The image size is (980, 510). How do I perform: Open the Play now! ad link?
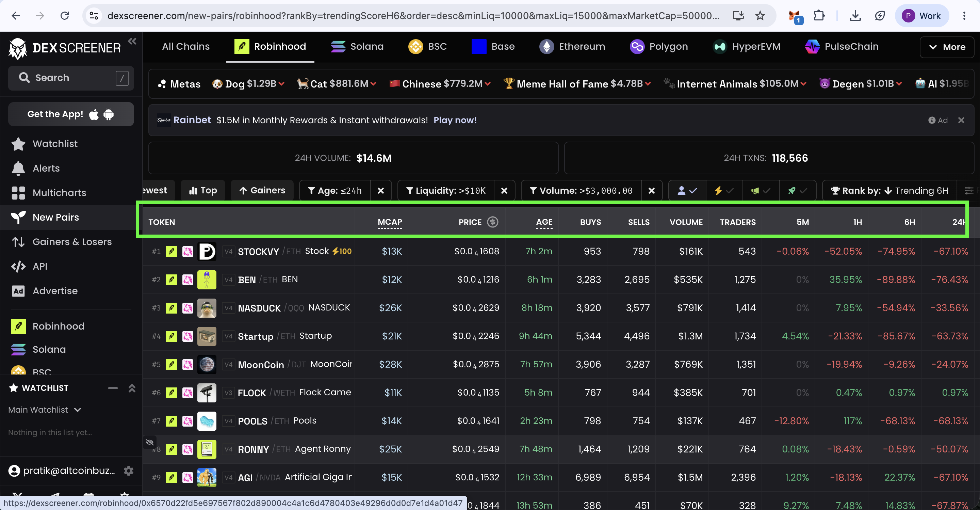[455, 120]
